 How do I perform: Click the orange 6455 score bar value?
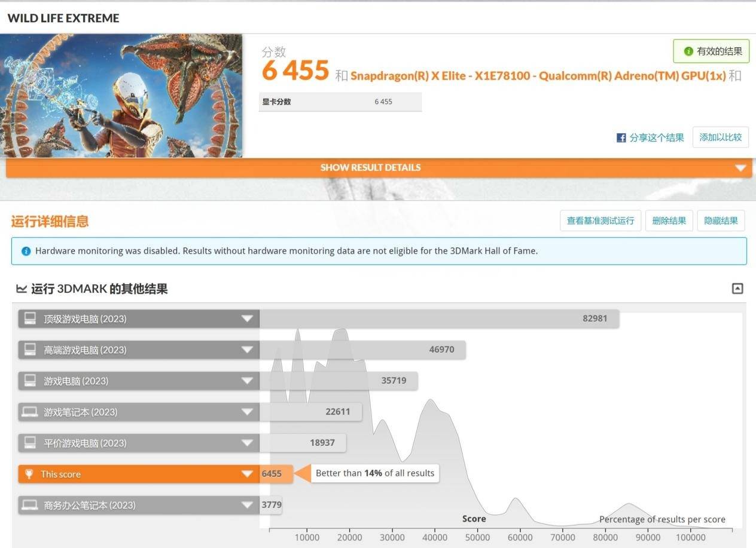pyautogui.click(x=272, y=474)
